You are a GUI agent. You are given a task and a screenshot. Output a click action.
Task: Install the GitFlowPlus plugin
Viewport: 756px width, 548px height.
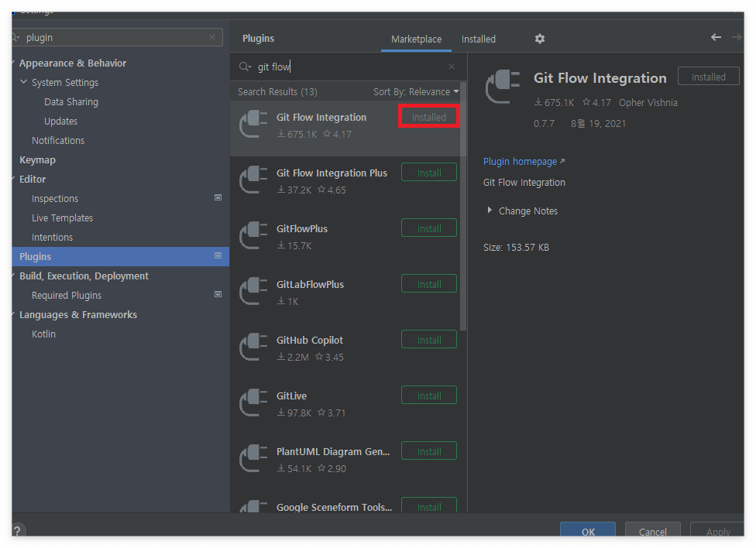click(x=428, y=228)
